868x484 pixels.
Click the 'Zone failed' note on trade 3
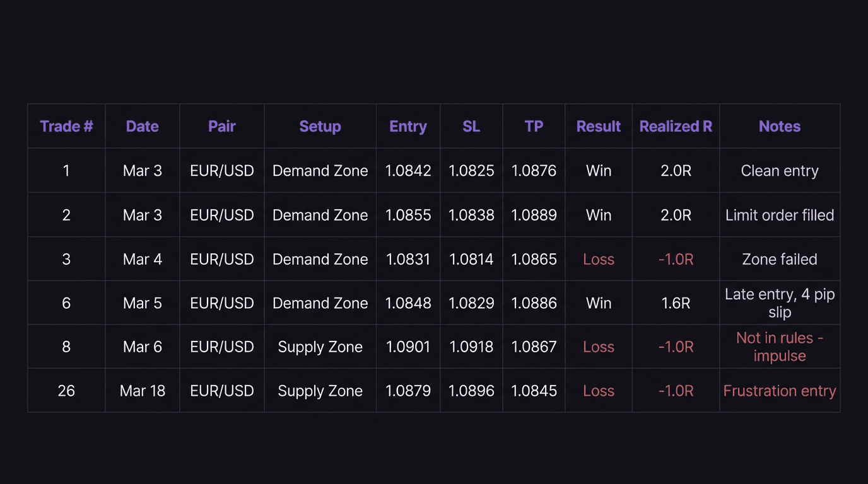pos(779,258)
